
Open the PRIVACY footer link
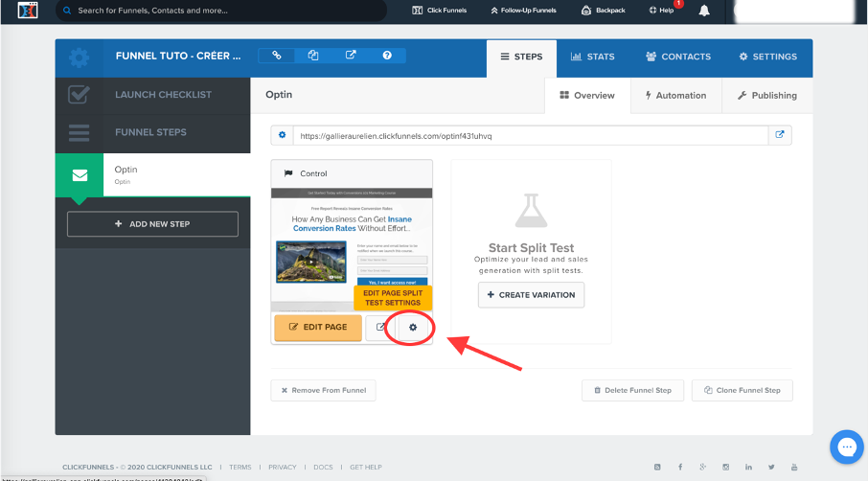tap(283, 468)
